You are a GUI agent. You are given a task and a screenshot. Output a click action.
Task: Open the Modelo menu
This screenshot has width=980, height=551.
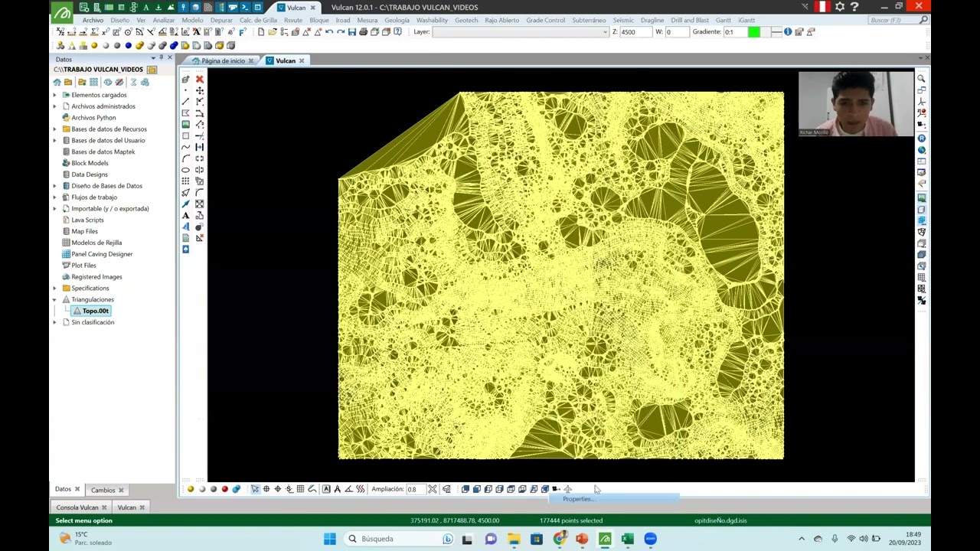tap(192, 20)
